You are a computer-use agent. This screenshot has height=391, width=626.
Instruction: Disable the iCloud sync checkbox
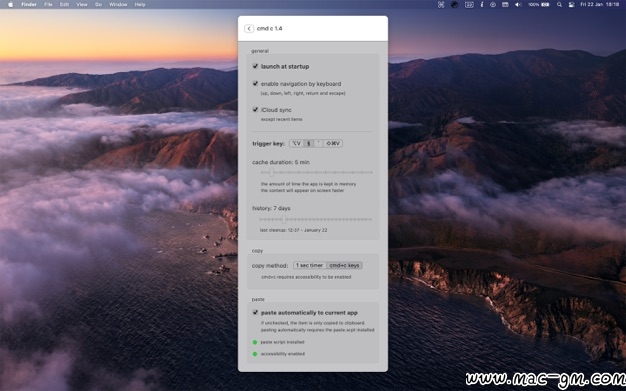tap(255, 109)
